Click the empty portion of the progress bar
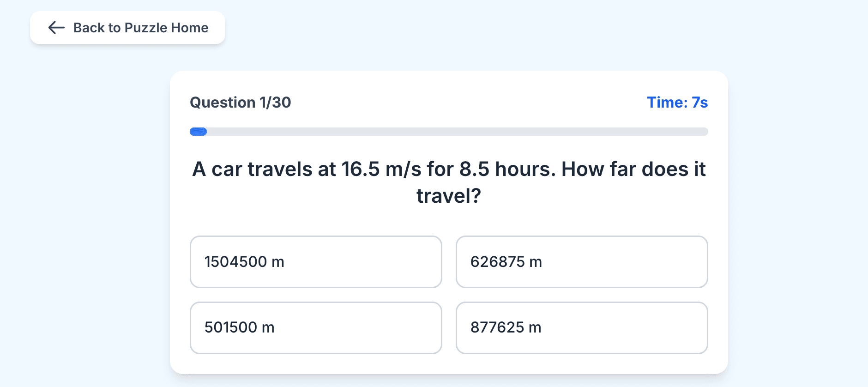The height and width of the screenshot is (387, 868). coord(462,132)
